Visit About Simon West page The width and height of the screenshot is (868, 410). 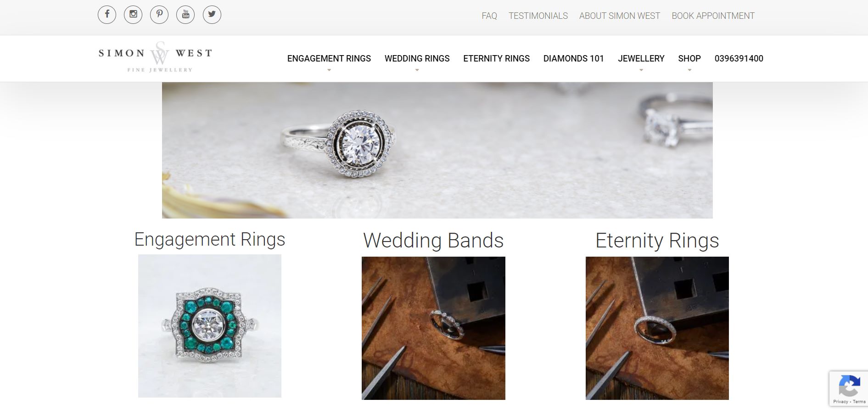click(x=620, y=16)
